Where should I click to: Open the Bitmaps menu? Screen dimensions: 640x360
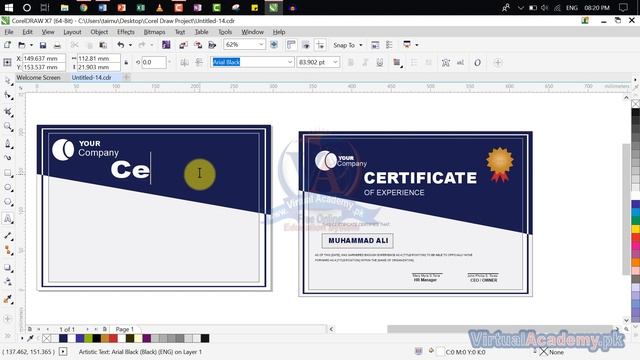tap(154, 32)
